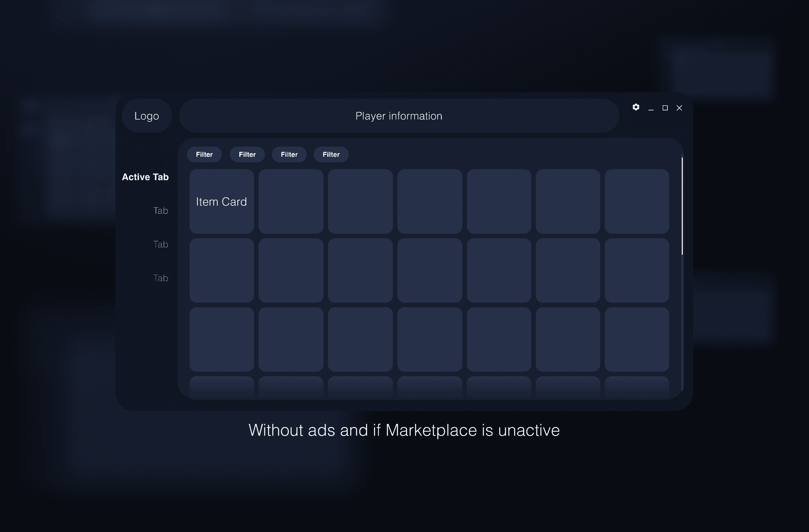Select the Active Tab in sidebar
This screenshot has width=809, height=532.
click(x=145, y=177)
